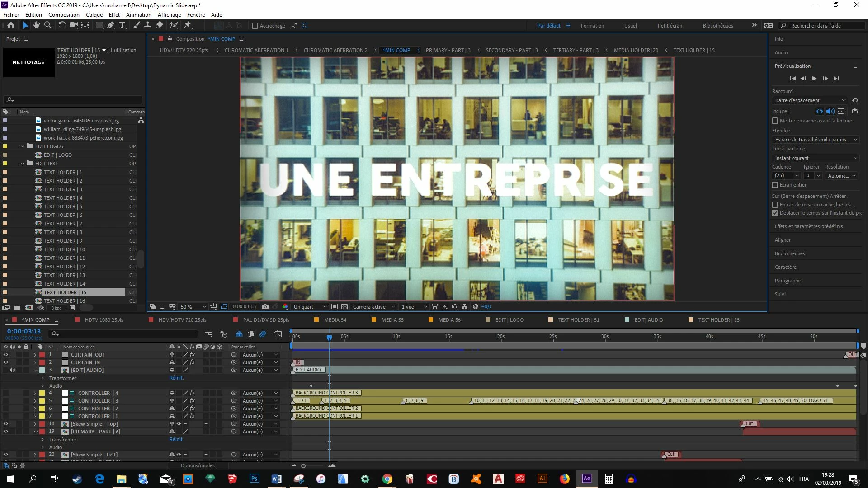Click play in the Prévisualisation panel

click(x=814, y=79)
